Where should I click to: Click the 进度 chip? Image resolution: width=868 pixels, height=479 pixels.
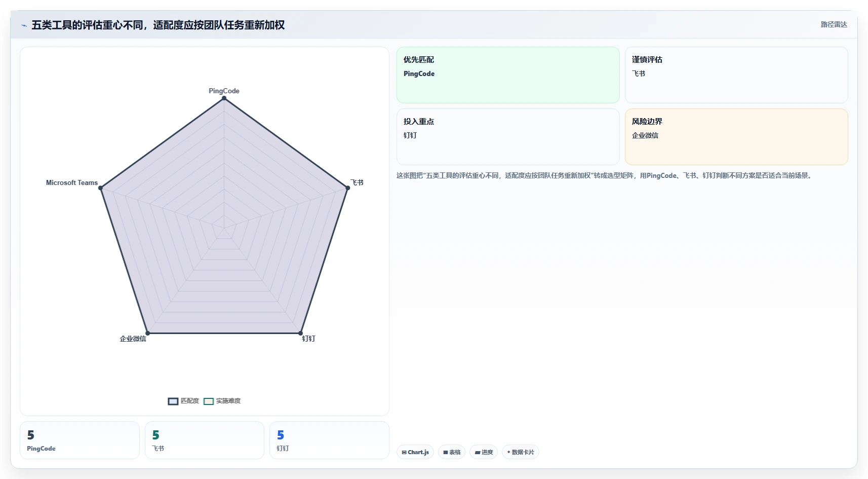click(x=484, y=452)
